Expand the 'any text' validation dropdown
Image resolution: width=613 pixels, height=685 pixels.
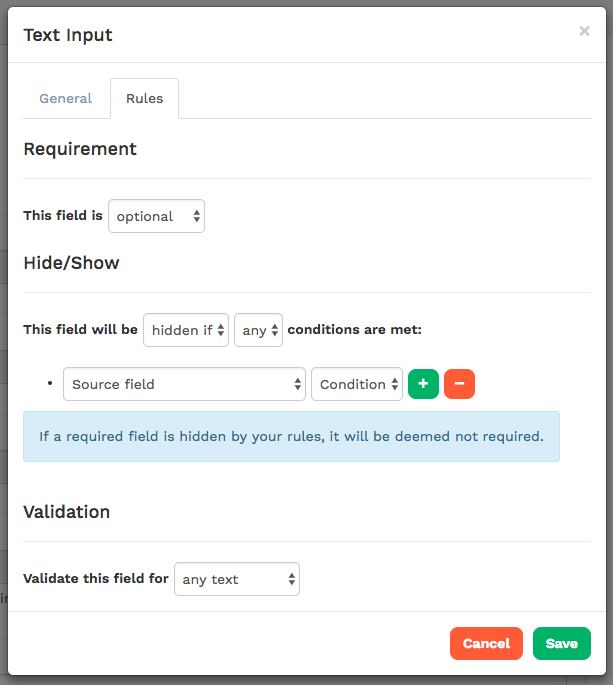236,579
